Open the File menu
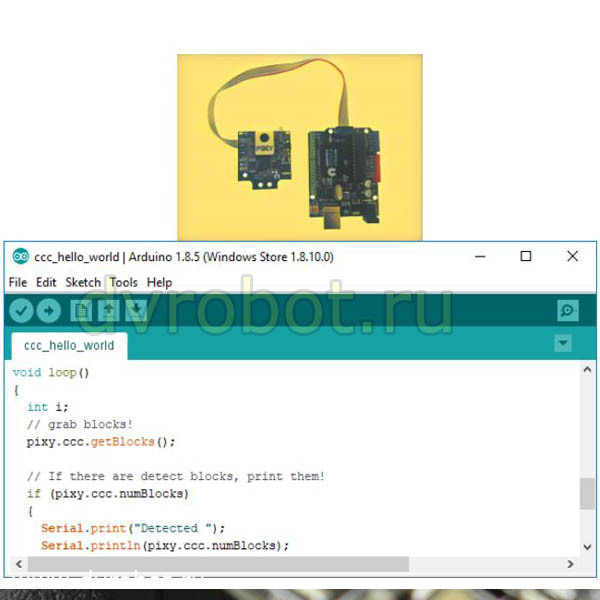 (18, 282)
